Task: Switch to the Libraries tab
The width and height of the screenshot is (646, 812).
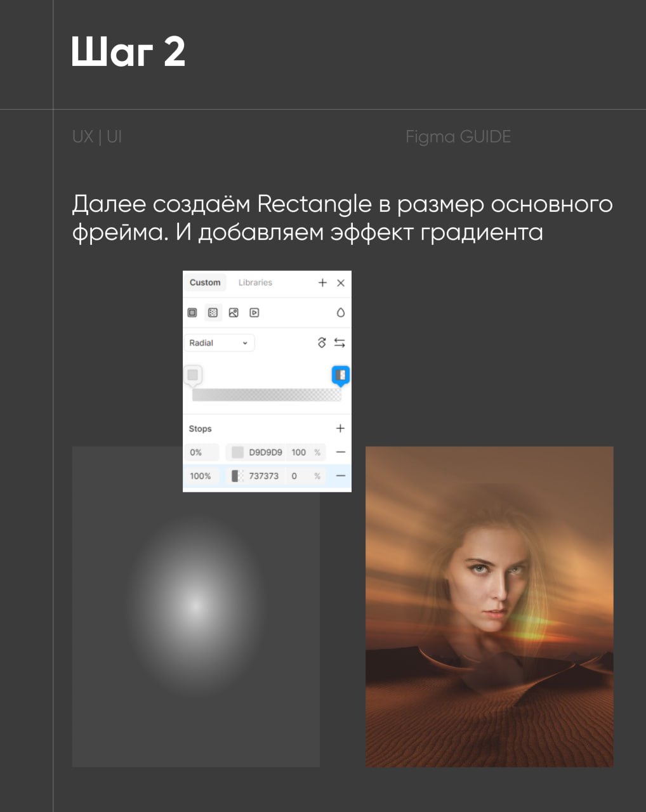Action: tap(255, 283)
